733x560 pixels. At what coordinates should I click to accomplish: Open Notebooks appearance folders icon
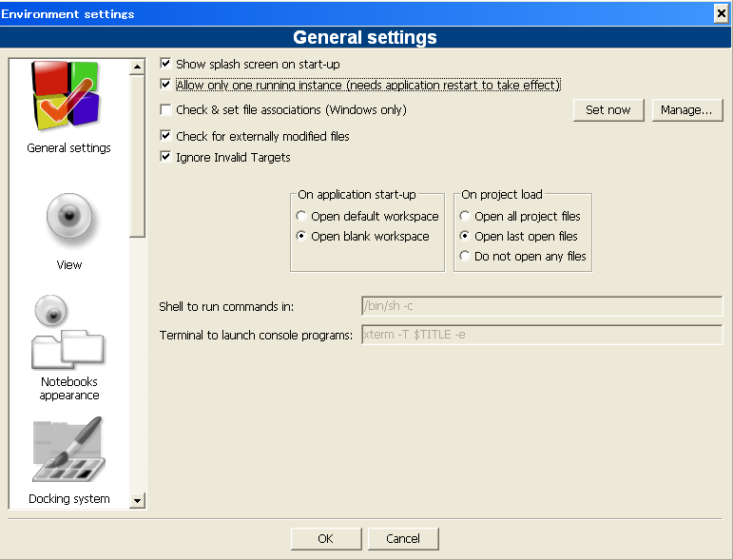68,333
